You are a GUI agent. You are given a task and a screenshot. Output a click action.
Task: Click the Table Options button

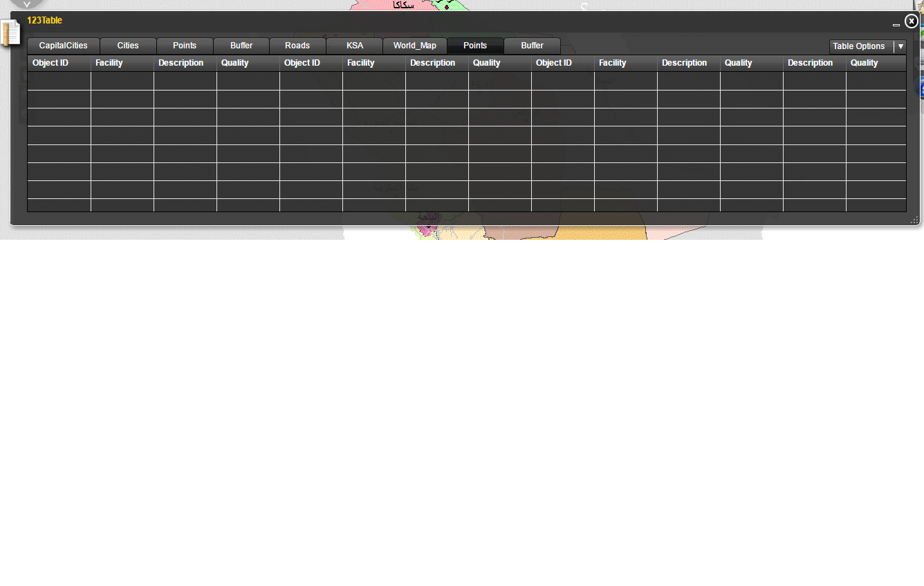click(x=861, y=46)
